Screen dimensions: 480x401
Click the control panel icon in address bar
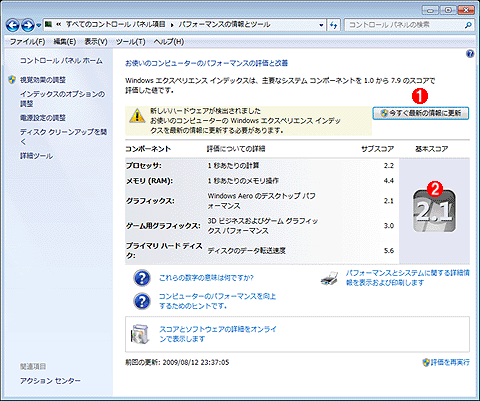49,24
